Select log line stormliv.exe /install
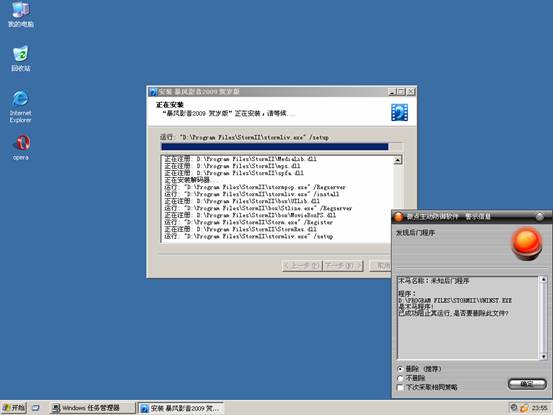553x415 pixels. point(251,194)
